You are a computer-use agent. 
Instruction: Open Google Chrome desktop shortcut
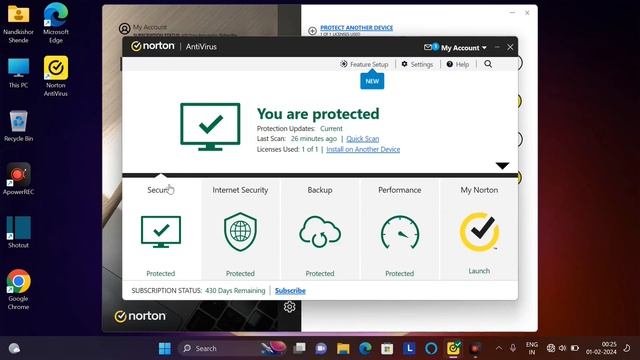click(x=18, y=290)
